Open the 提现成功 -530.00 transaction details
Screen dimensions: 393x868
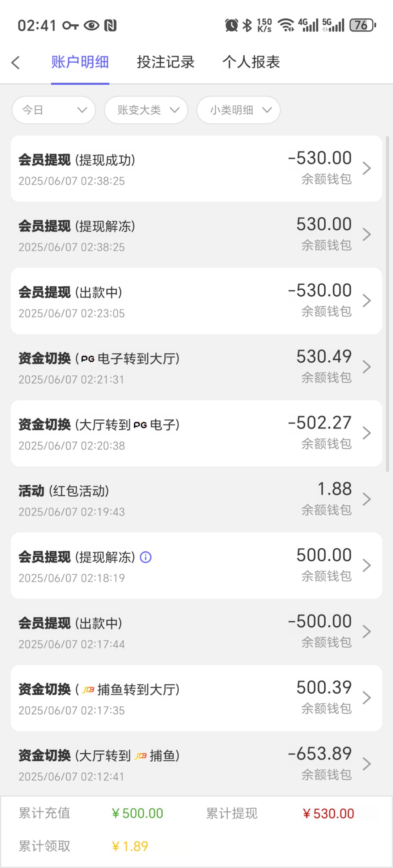pyautogui.click(x=196, y=169)
